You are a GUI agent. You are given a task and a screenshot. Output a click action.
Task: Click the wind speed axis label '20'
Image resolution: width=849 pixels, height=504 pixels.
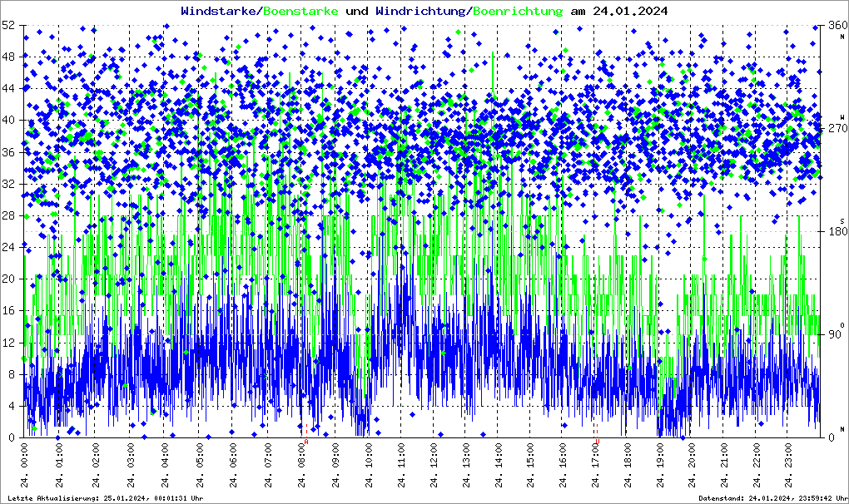click(8, 279)
